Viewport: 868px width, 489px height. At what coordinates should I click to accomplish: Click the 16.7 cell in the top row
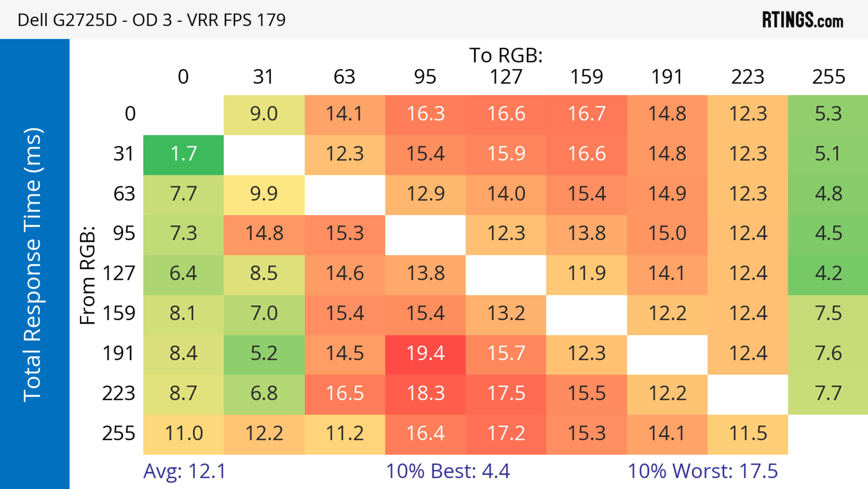(x=586, y=114)
